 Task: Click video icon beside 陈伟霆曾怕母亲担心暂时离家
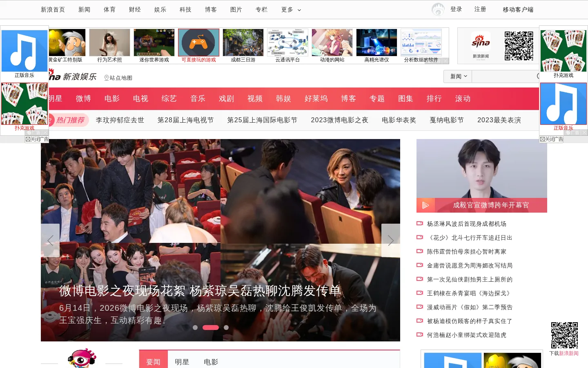click(x=419, y=251)
